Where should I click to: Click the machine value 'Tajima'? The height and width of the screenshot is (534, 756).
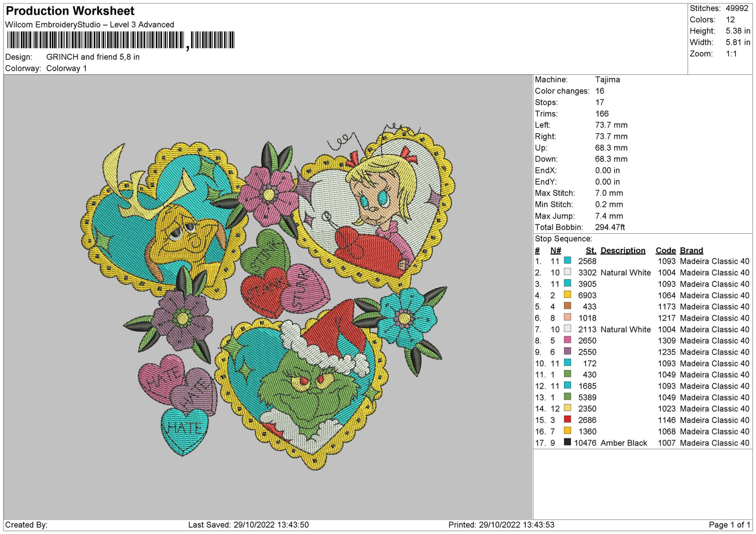[x=607, y=79]
